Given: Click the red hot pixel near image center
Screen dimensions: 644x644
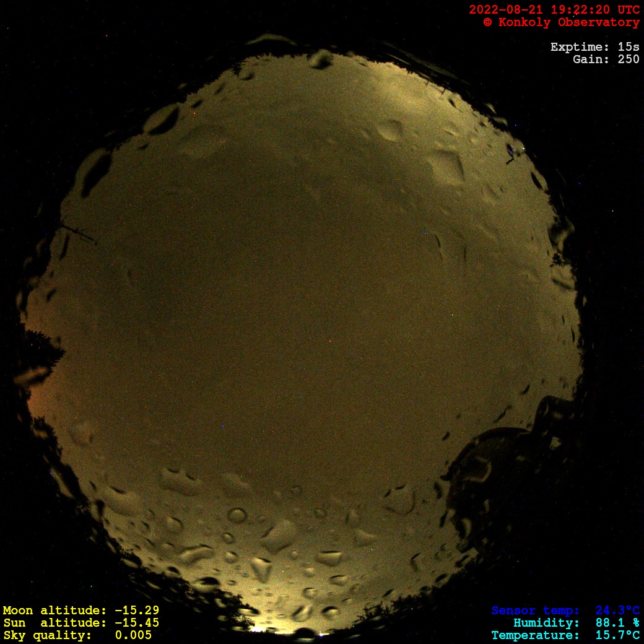Looking at the screenshot, I should 329,341.
